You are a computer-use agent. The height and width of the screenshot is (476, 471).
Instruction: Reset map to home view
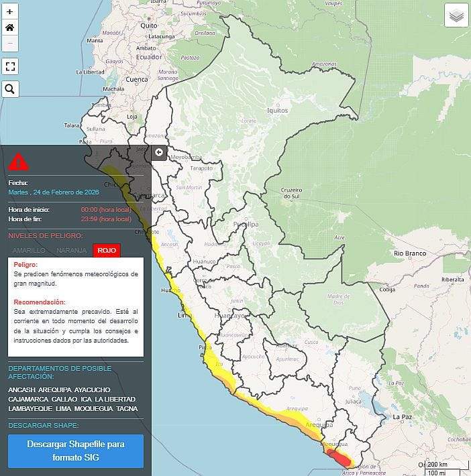tap(10, 27)
